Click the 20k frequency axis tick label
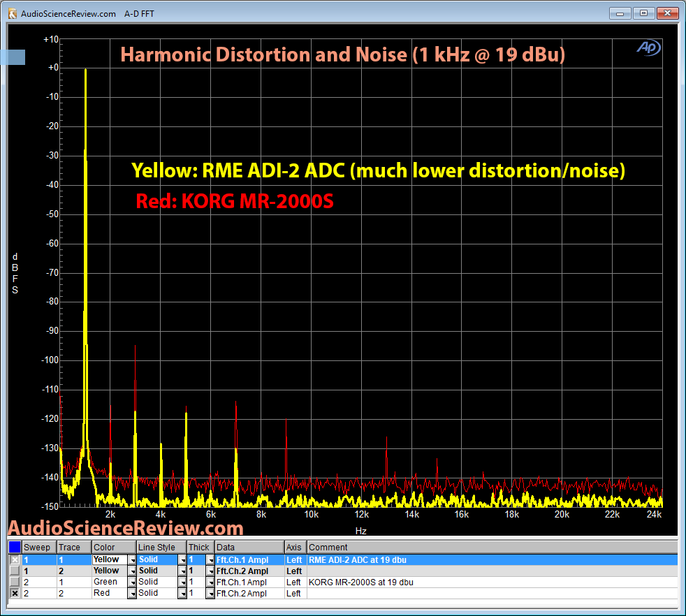This screenshot has width=686, height=616. (x=562, y=515)
